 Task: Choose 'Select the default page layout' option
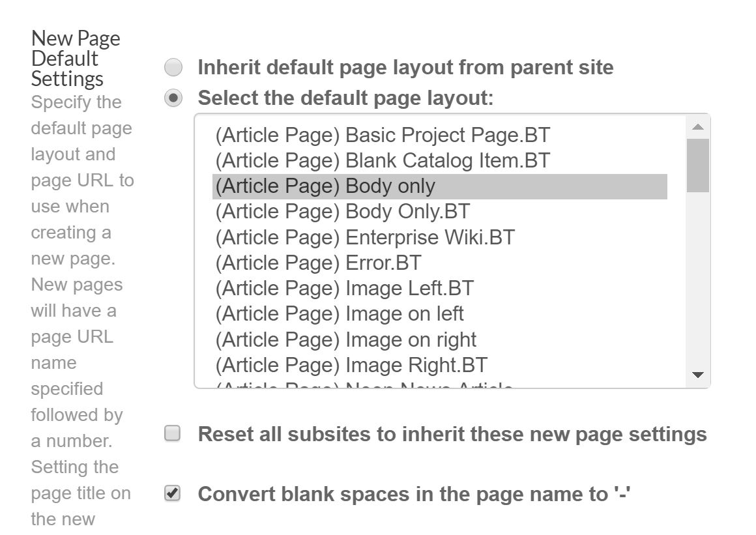[x=172, y=98]
